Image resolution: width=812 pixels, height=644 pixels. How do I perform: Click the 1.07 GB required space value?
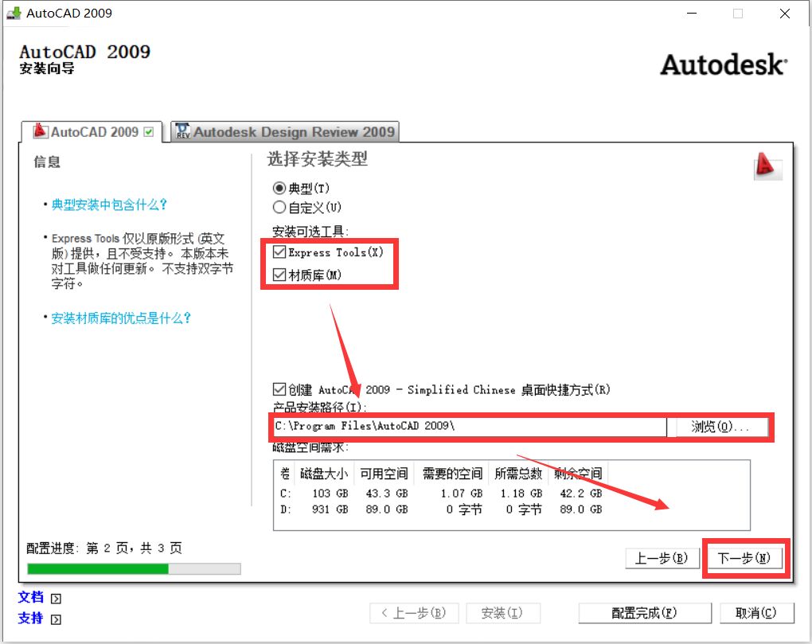[x=462, y=494]
